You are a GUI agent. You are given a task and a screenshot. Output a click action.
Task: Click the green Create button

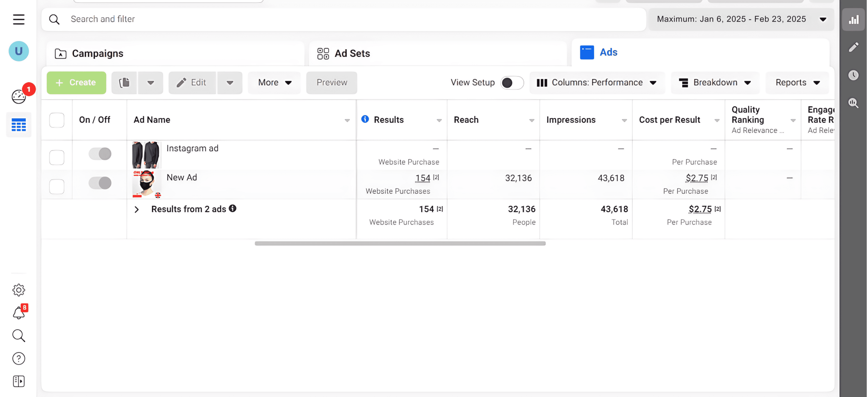coord(76,83)
